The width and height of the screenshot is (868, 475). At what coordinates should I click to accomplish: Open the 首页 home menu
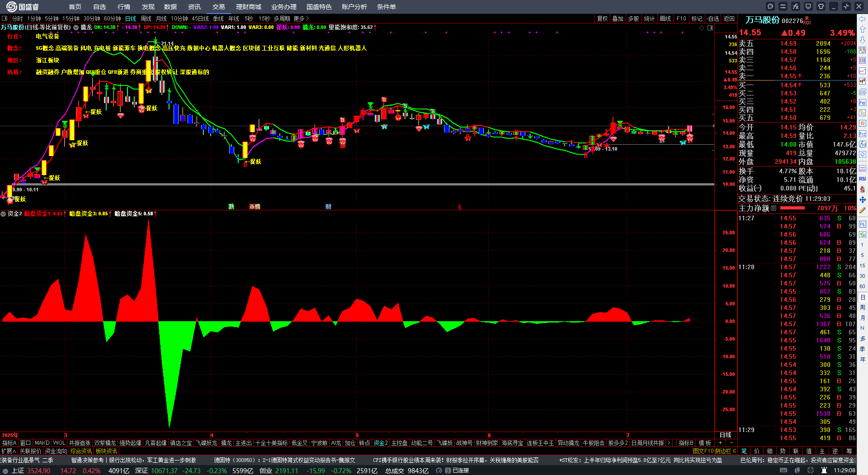(75, 7)
